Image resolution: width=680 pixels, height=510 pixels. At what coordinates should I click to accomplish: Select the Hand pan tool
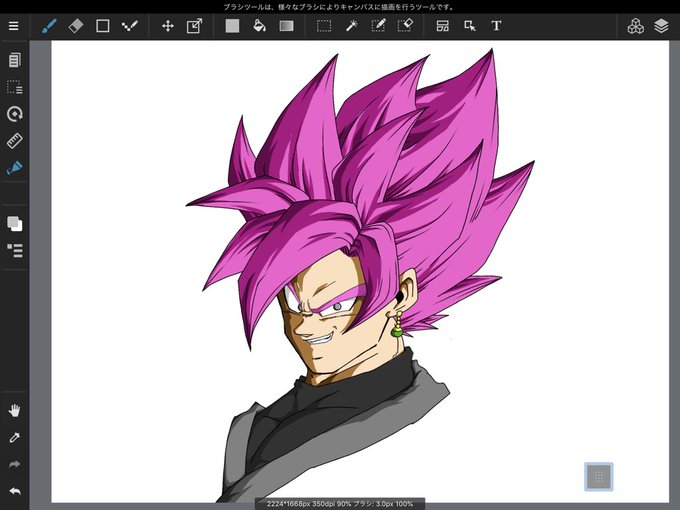pos(14,410)
